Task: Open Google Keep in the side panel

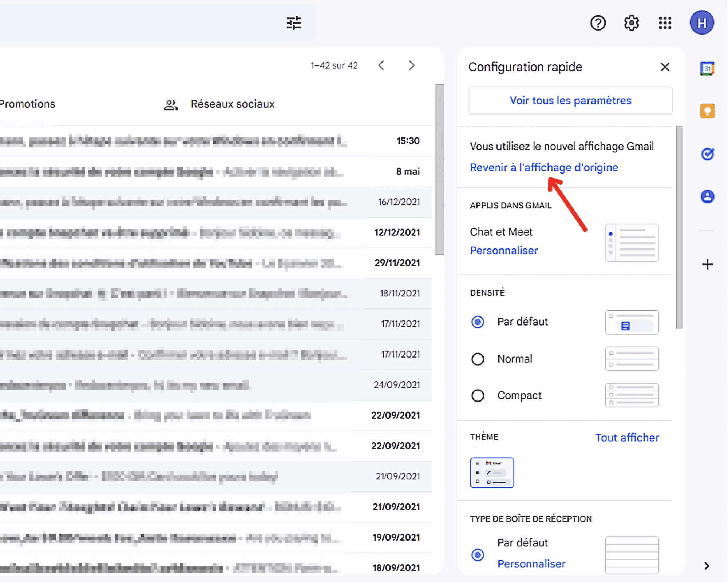Action: pyautogui.click(x=707, y=111)
